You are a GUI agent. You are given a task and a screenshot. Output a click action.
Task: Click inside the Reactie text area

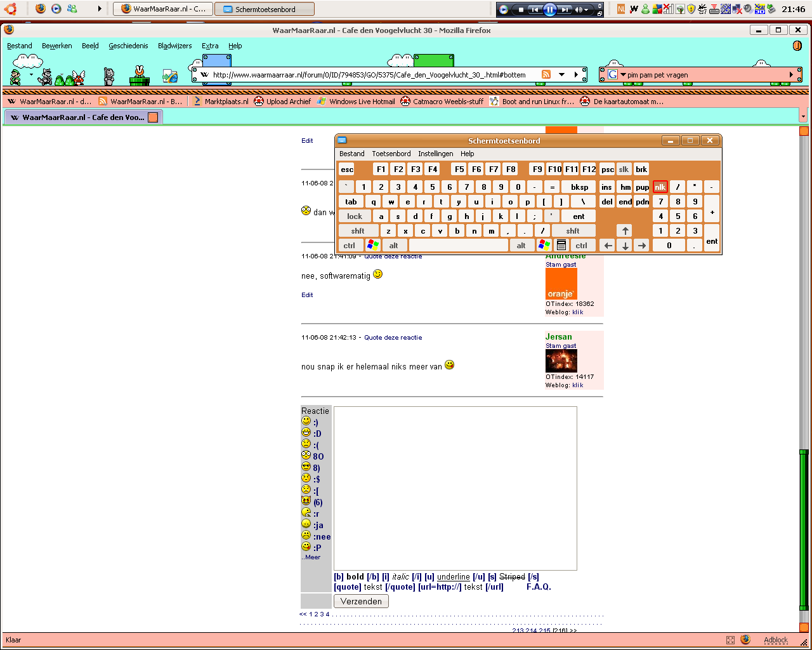455,488
